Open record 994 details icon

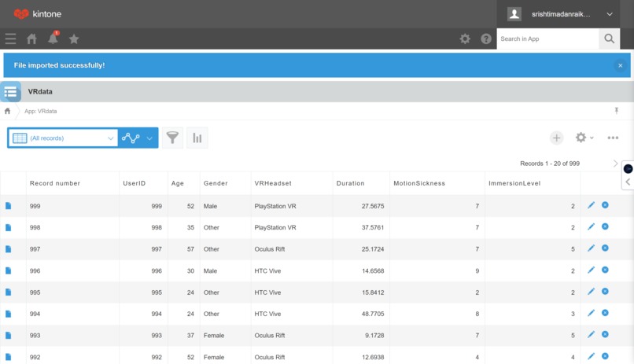pos(8,314)
